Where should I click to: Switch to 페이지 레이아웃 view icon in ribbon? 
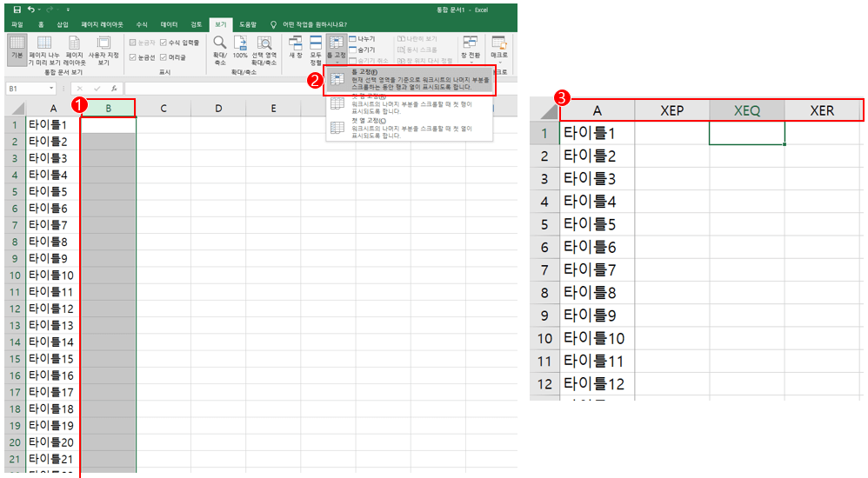pos(74,50)
